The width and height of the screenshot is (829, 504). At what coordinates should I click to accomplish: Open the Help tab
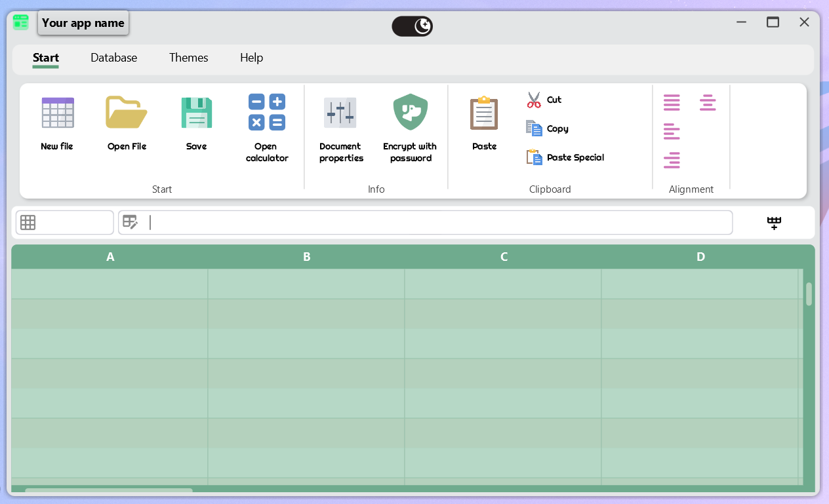coord(251,58)
